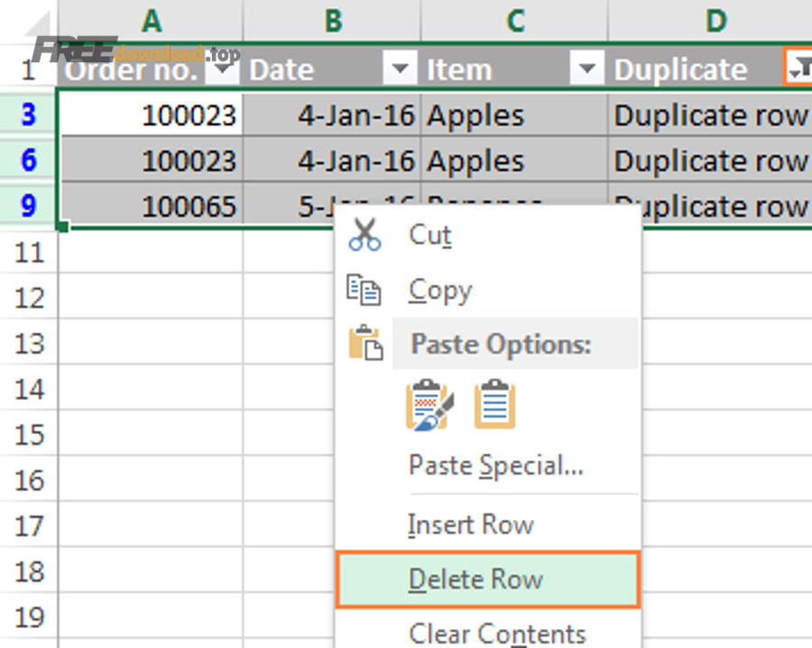812x648 pixels.
Task: Click Duplicate row cell in row 6
Action: (x=711, y=160)
